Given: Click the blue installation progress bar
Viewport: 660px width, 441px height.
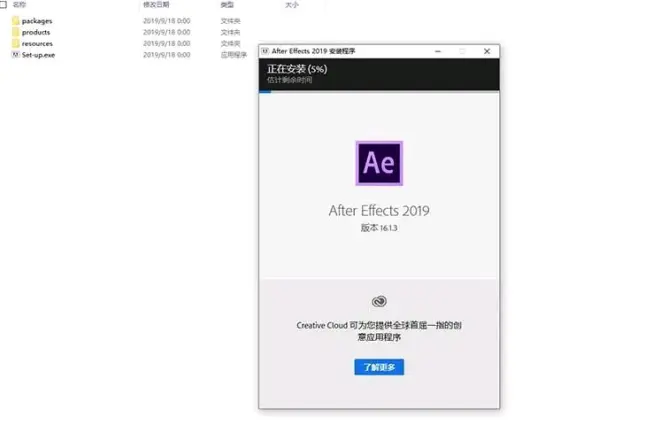Looking at the screenshot, I should coord(265,92).
